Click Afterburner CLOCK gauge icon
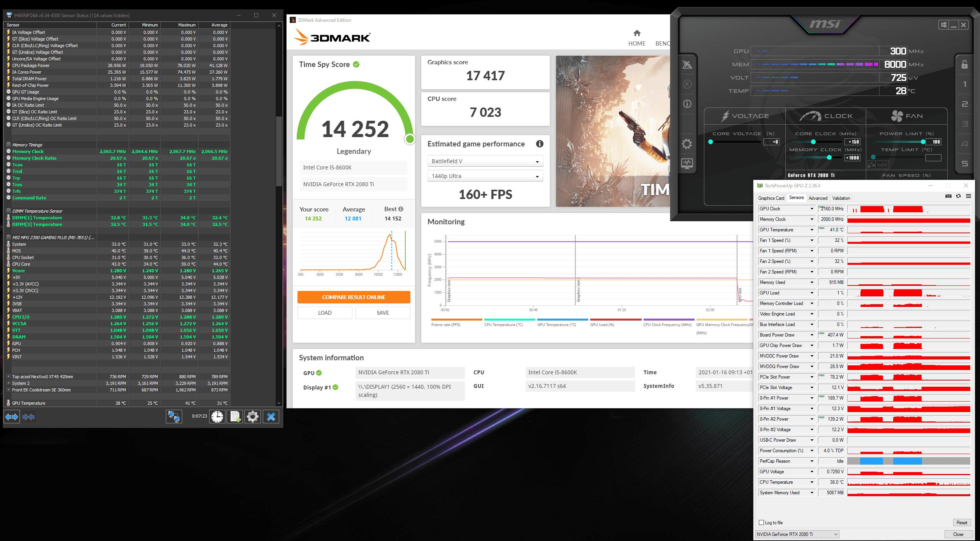The width and height of the screenshot is (980, 541). 811,116
